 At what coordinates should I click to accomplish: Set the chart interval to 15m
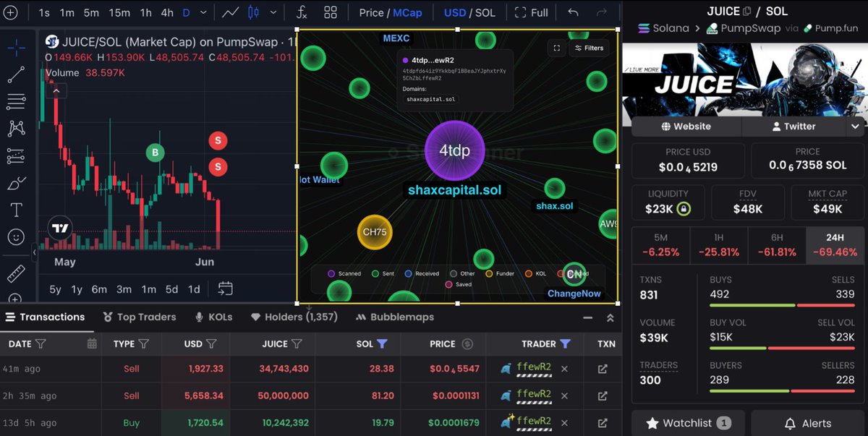click(119, 12)
